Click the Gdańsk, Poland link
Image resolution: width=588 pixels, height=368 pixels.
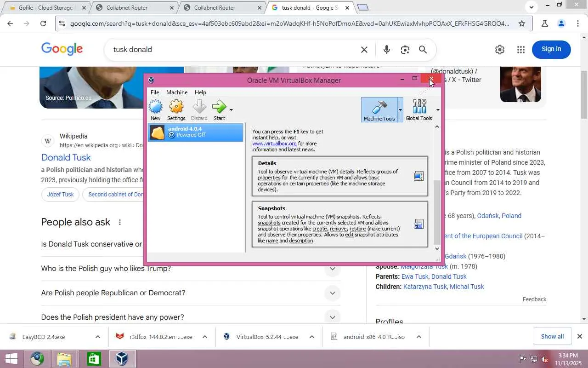(x=499, y=216)
